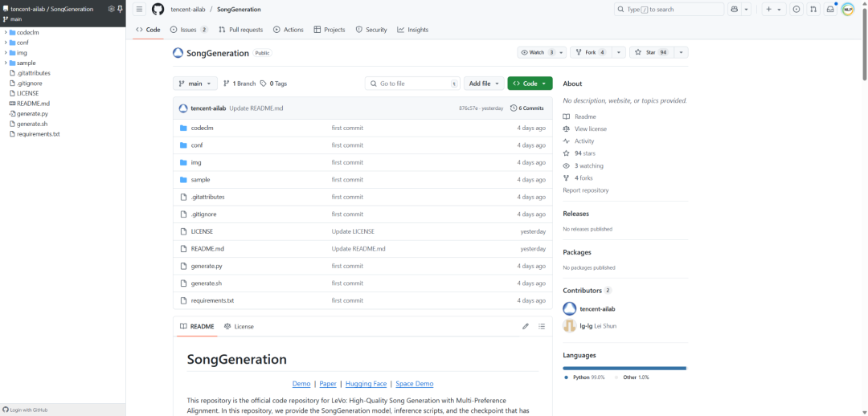Viewport: 868px width, 416px height.
Task: Open the Insights tab
Action: point(413,30)
